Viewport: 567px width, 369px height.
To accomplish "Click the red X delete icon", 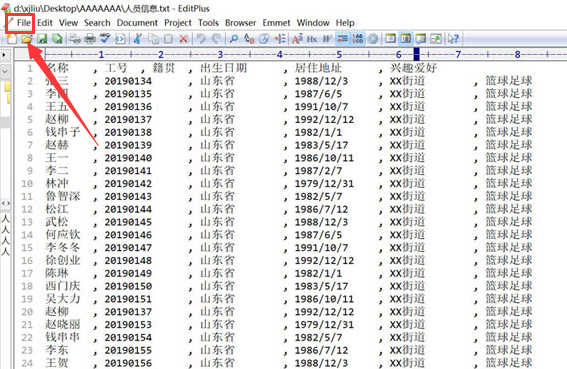I will (x=183, y=38).
